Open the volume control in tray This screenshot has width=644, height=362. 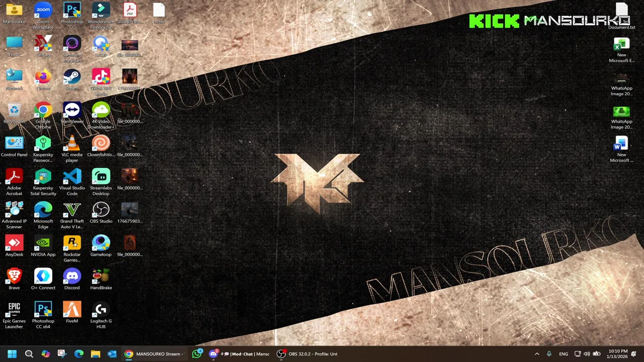click(x=587, y=354)
